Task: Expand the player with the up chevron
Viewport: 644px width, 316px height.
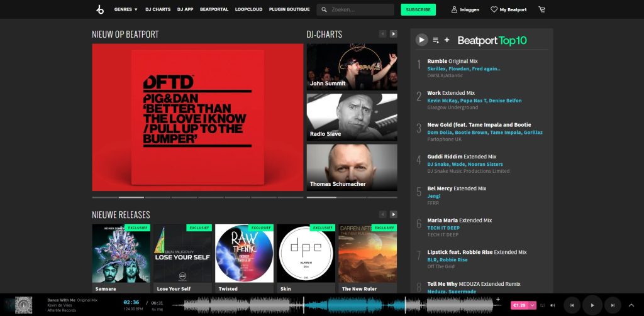Action: coord(631,305)
